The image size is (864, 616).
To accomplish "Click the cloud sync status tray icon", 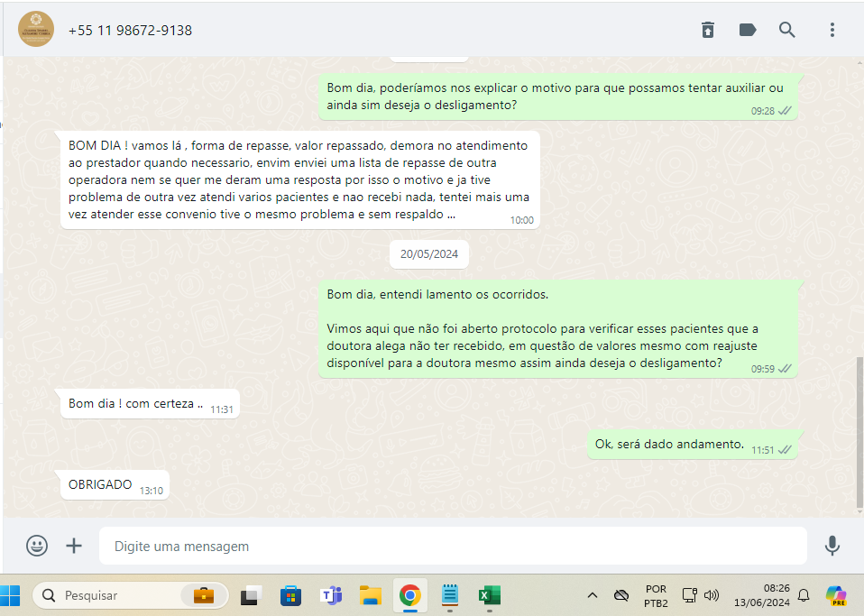I will tap(621, 595).
